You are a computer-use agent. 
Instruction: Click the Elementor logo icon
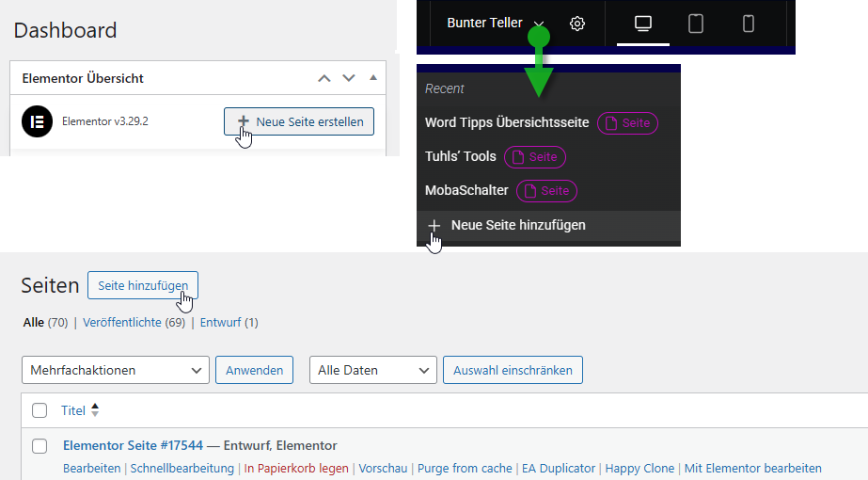click(38, 122)
